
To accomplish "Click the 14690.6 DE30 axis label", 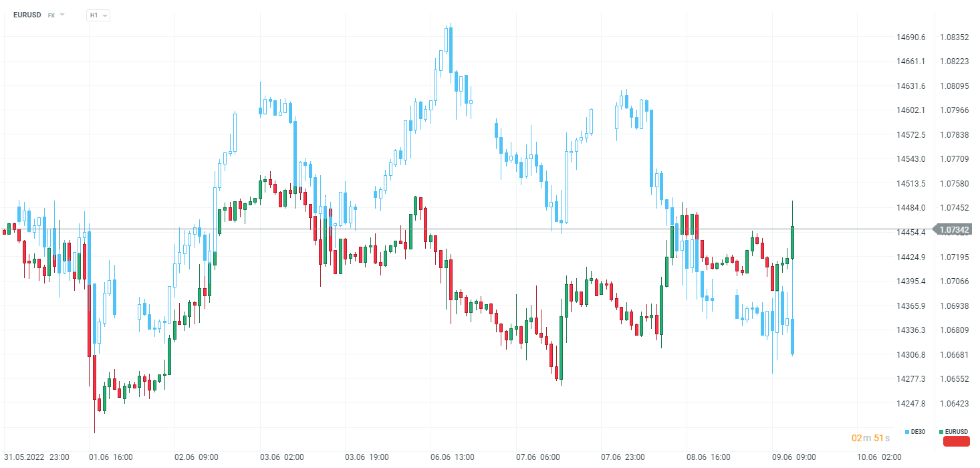I will tap(910, 37).
